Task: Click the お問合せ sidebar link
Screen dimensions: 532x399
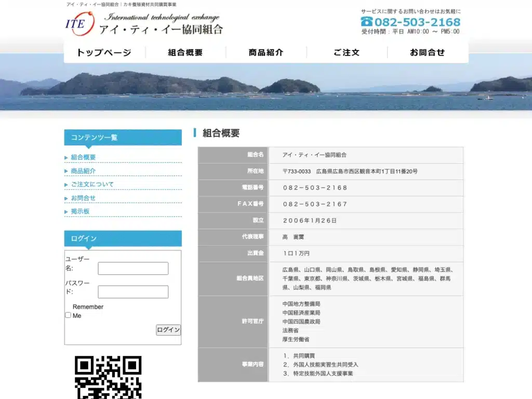Action: 83,198
